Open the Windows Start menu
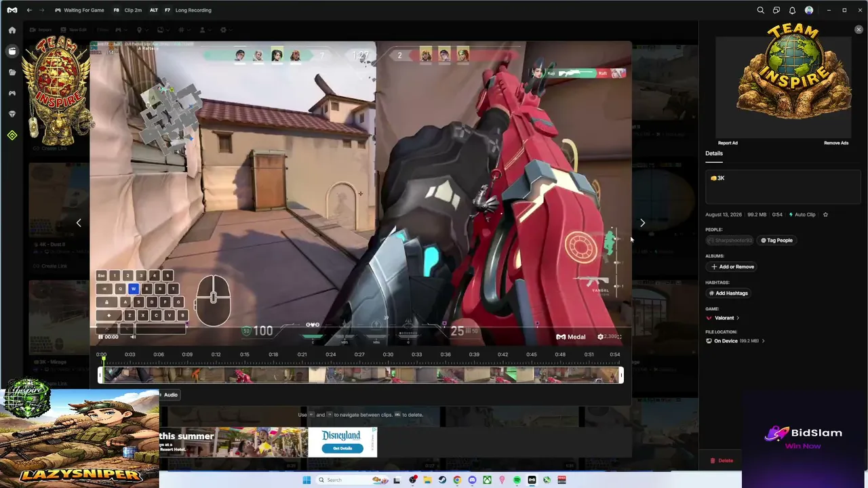 tap(307, 480)
